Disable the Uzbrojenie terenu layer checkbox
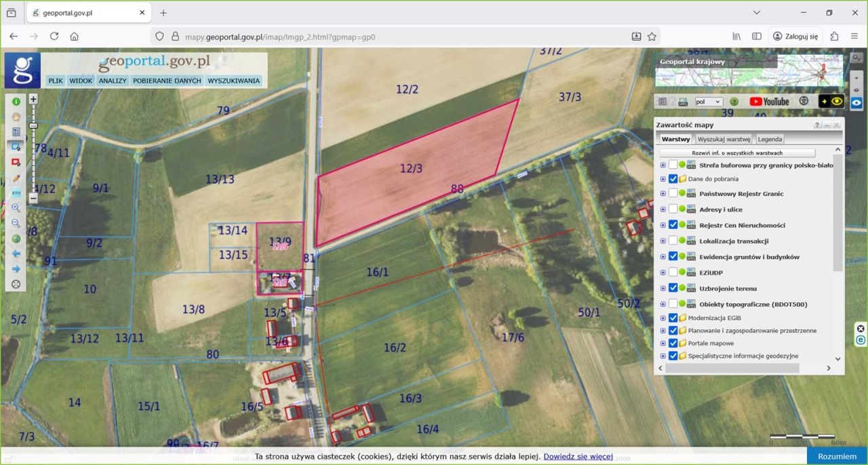This screenshot has width=868, height=465. (x=673, y=288)
